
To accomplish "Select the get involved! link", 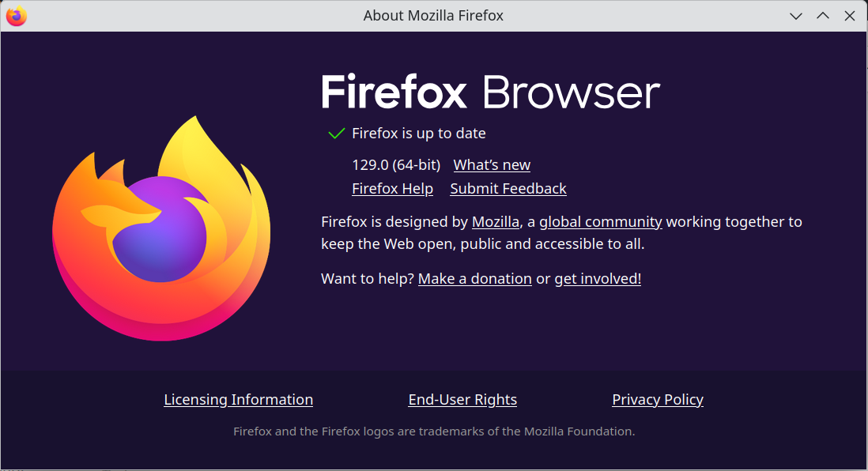I will (x=598, y=279).
